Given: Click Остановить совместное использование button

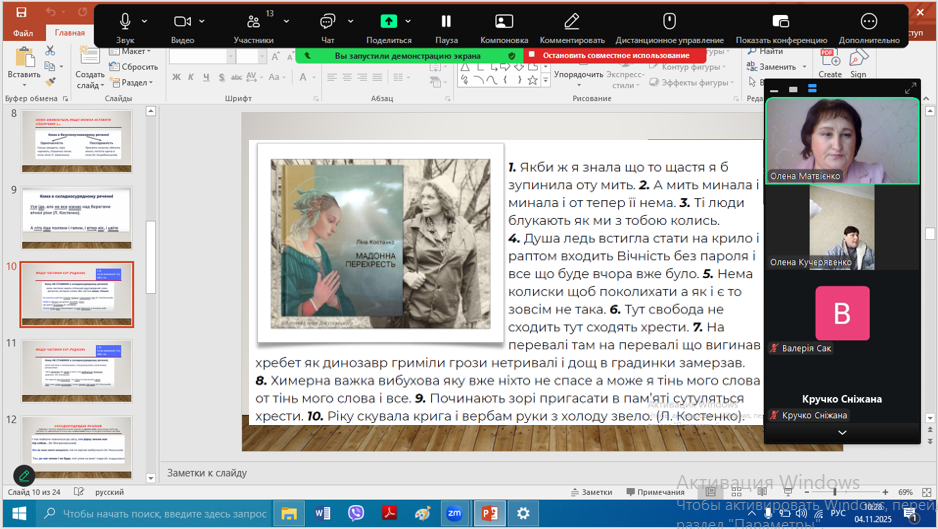Looking at the screenshot, I should click(615, 56).
